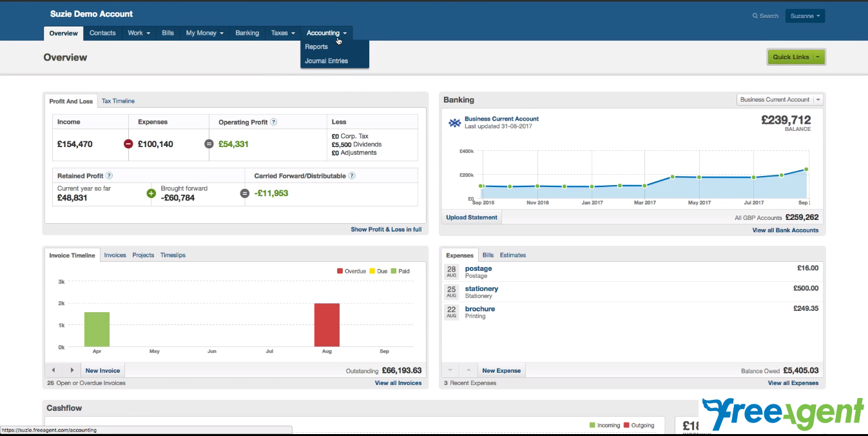
Task: Switch to the Timeslips tab
Action: point(173,255)
